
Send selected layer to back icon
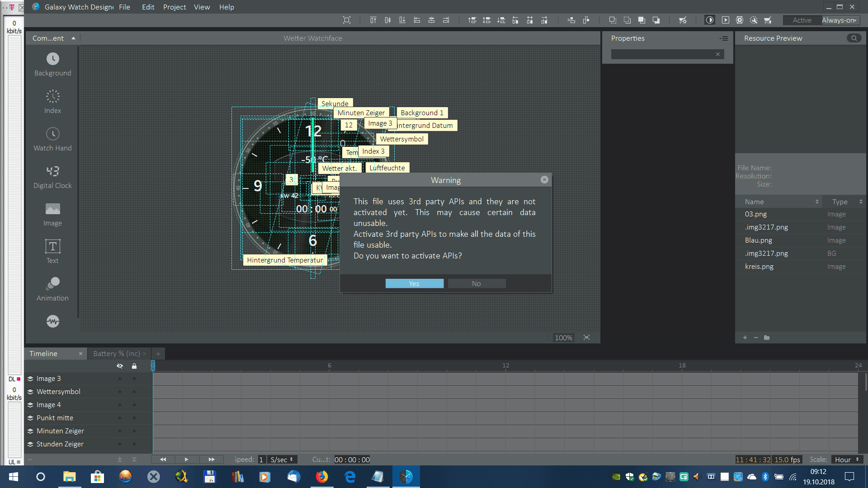(656, 20)
